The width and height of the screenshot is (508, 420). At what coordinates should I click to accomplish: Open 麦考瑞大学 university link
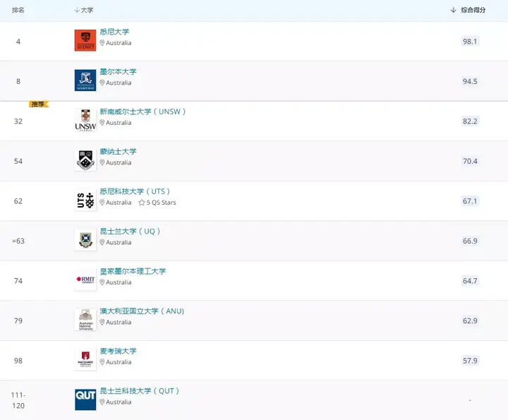(x=118, y=351)
